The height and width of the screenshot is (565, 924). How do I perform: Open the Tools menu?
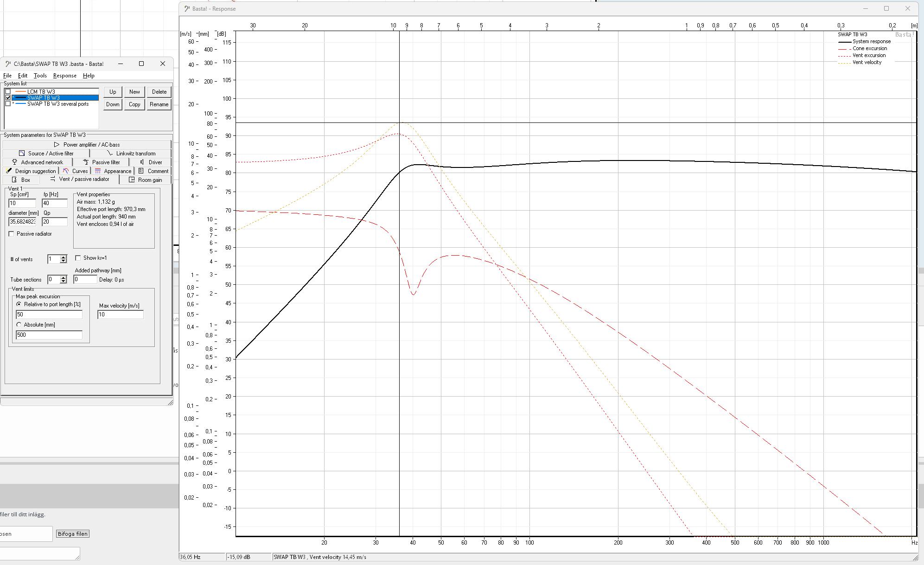pyautogui.click(x=40, y=76)
